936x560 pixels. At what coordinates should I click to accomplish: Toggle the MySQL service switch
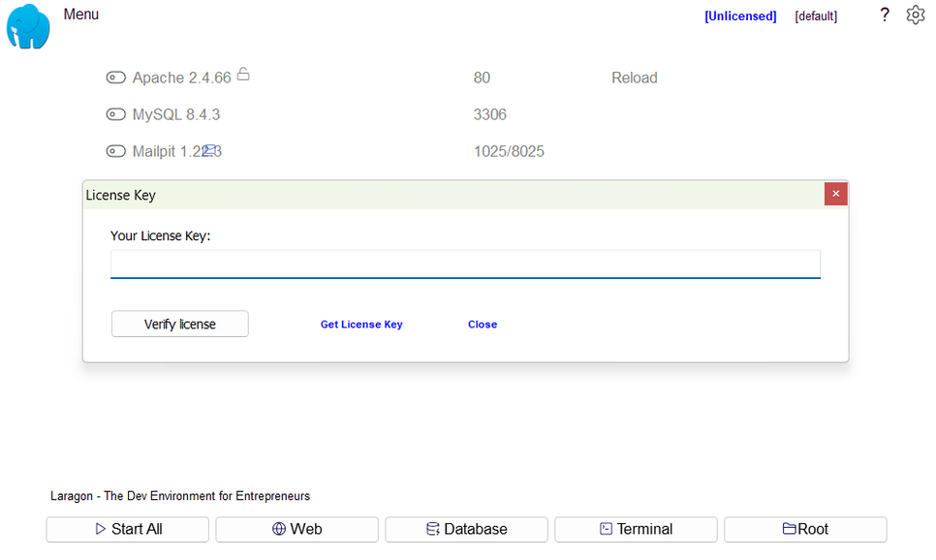pos(116,113)
